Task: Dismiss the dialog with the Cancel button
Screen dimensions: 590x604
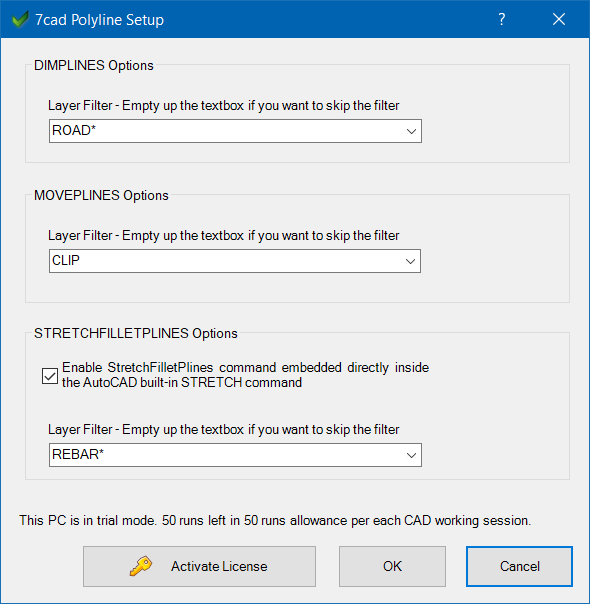Action: pos(520,566)
